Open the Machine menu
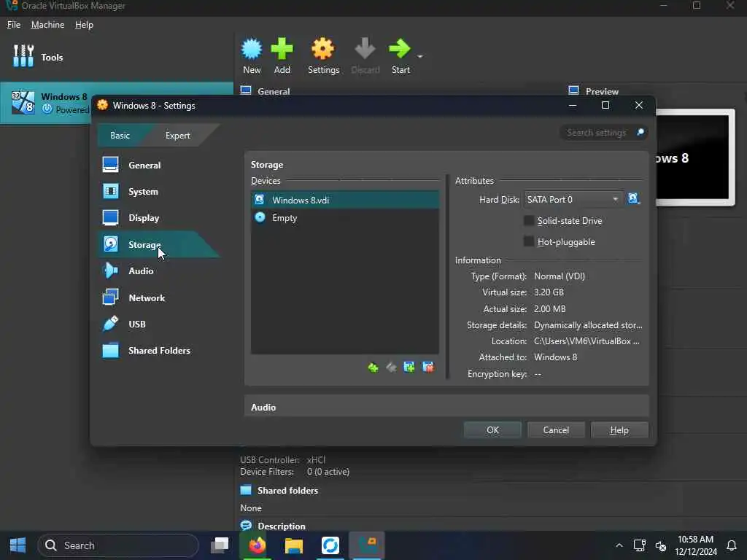 point(47,25)
